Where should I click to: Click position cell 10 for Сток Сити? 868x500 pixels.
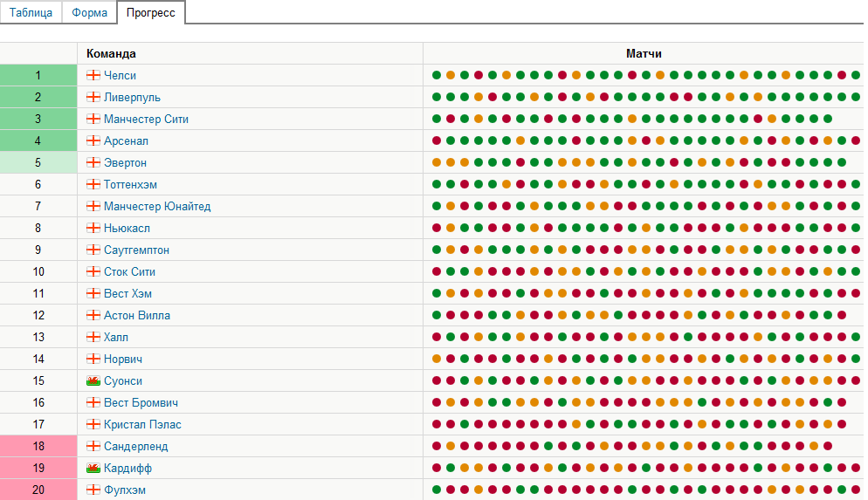pyautogui.click(x=38, y=271)
